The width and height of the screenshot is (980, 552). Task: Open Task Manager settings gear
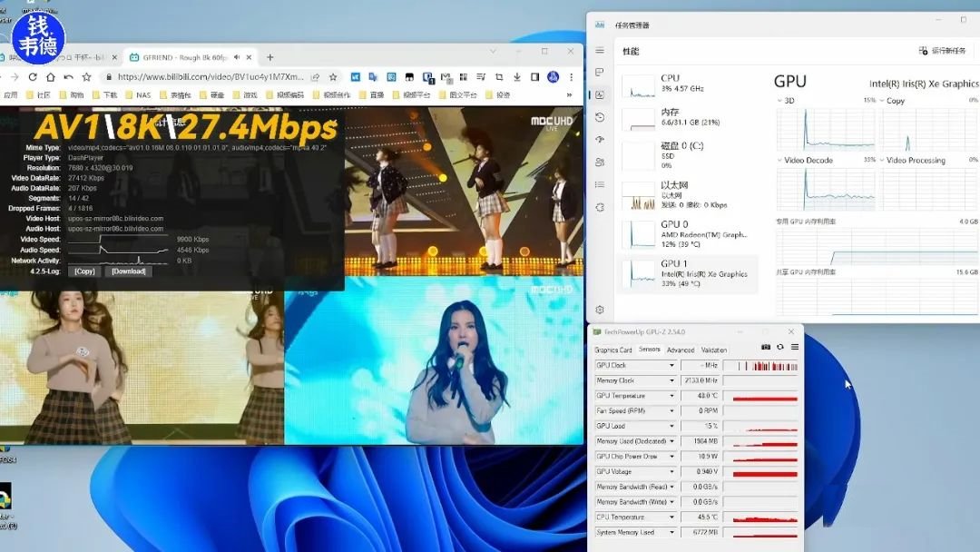click(600, 310)
